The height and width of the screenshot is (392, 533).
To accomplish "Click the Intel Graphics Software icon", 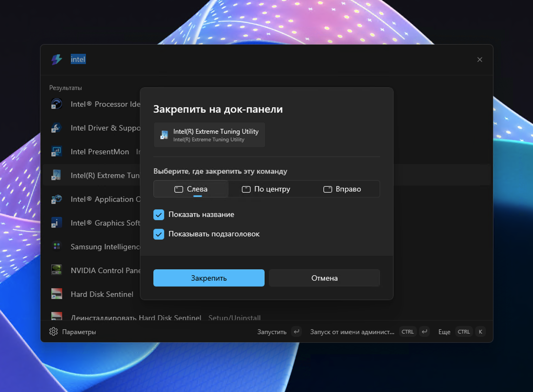I will coord(57,223).
